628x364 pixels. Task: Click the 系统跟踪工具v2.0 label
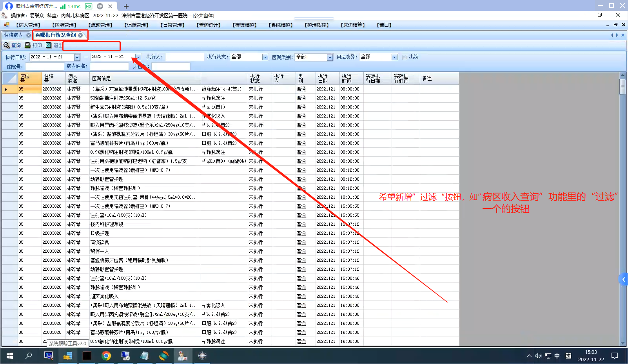click(x=67, y=343)
